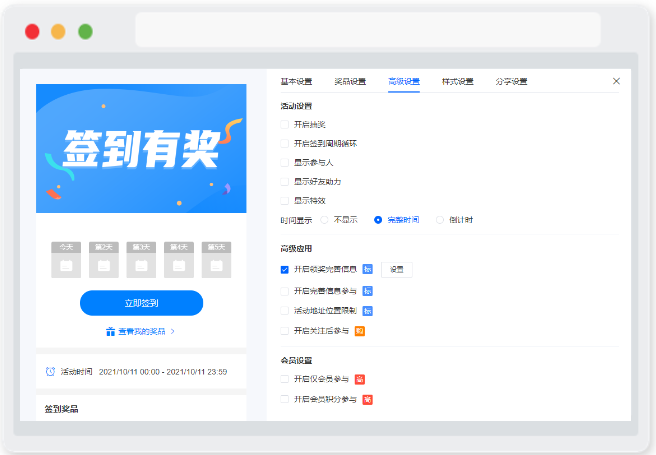Uncheck the 开启领奖完善信息 checkbox

click(284, 270)
